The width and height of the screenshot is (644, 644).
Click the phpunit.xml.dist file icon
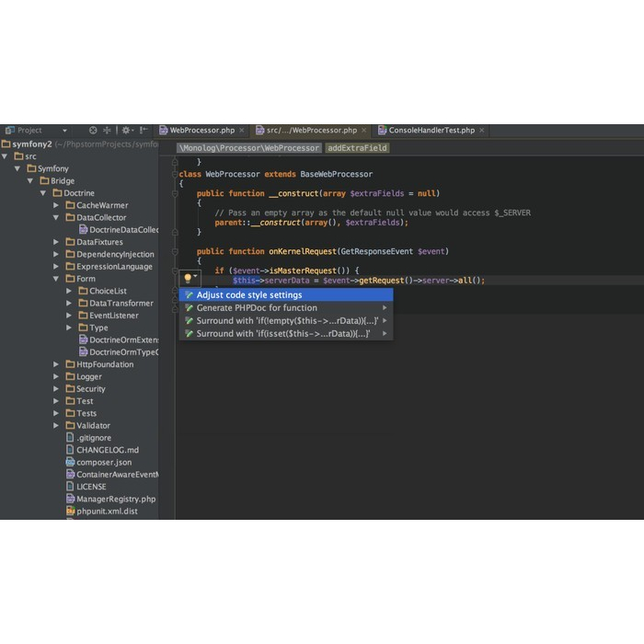coord(70,511)
